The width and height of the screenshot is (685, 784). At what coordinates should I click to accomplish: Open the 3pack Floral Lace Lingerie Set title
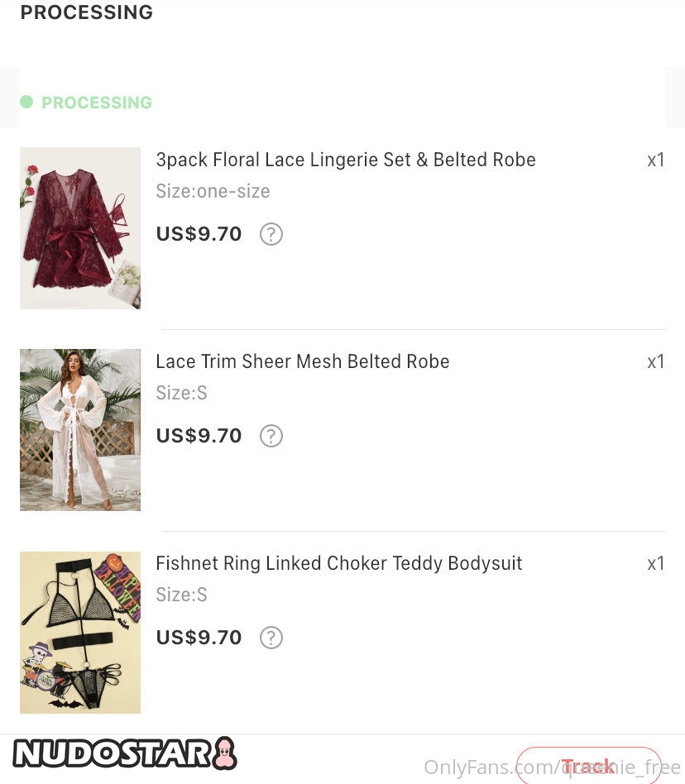point(346,160)
